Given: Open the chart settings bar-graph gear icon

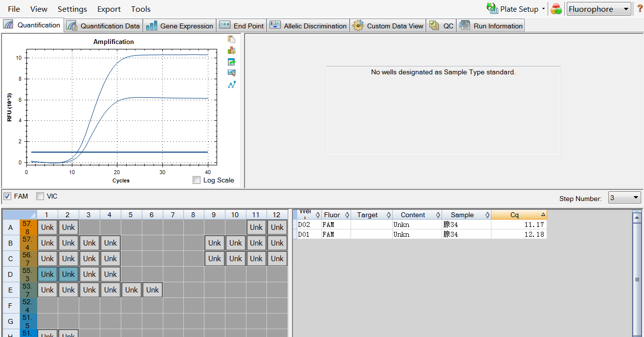Looking at the screenshot, I should point(232,50).
